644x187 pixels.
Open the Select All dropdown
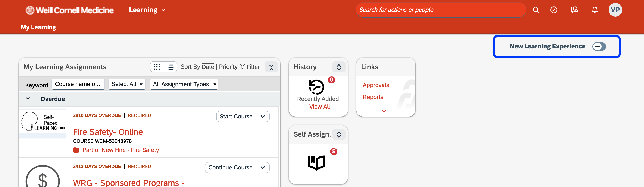127,84
